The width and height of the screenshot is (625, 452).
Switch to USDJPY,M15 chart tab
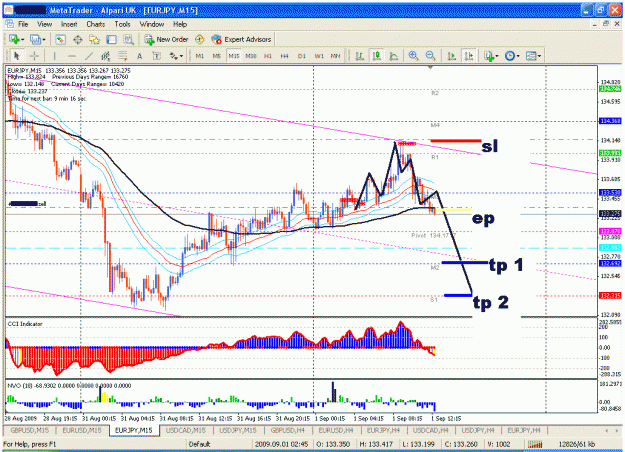(x=238, y=430)
